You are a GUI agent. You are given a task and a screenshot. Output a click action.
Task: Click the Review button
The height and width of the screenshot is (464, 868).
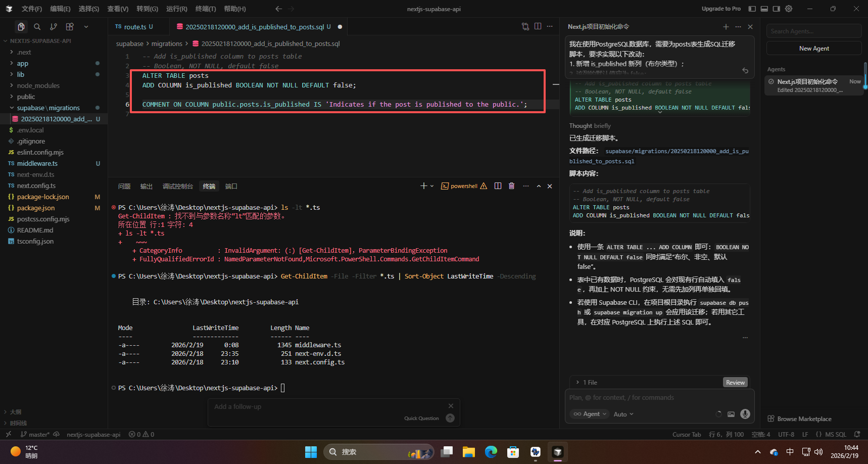[x=735, y=382]
